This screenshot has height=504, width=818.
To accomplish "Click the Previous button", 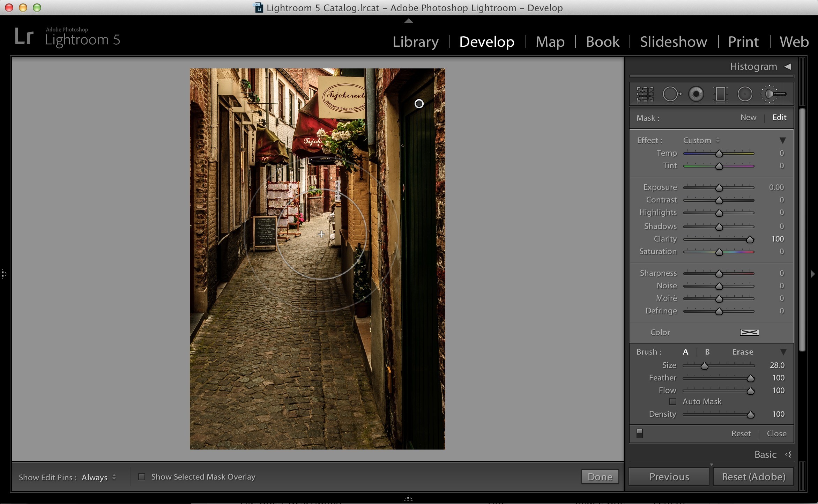I will [x=669, y=477].
